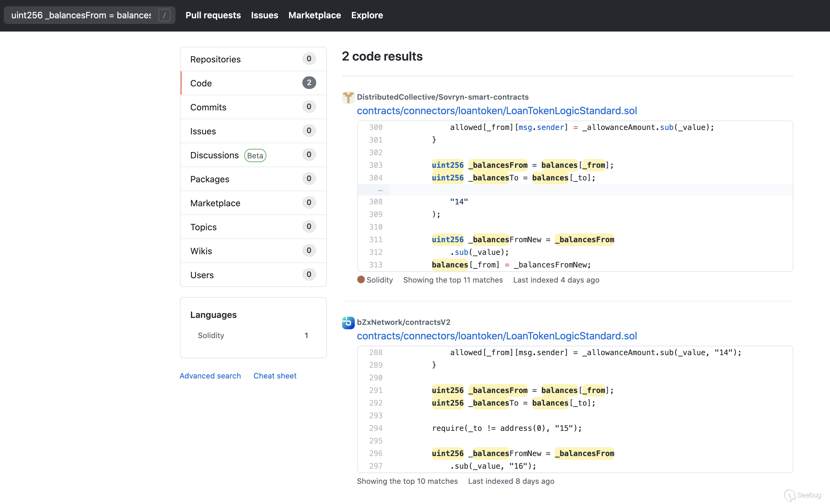Click the DistributedCollective repository avatar icon
The image size is (830, 504).
pos(348,98)
